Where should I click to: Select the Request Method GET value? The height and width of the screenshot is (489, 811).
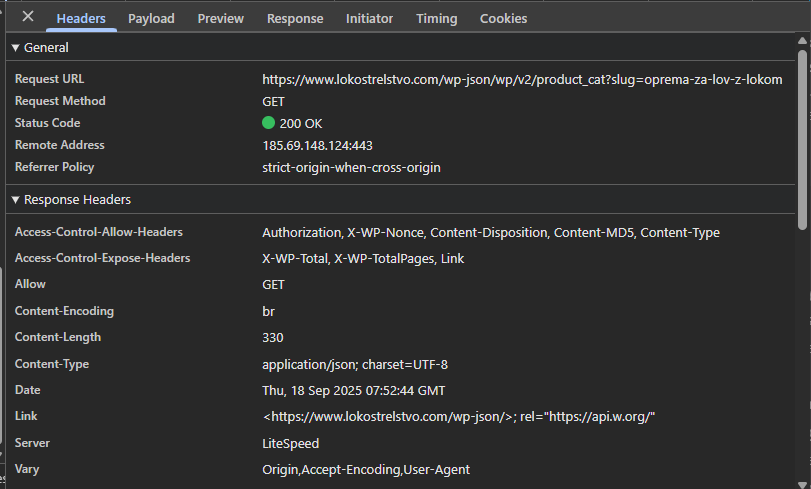coord(273,102)
